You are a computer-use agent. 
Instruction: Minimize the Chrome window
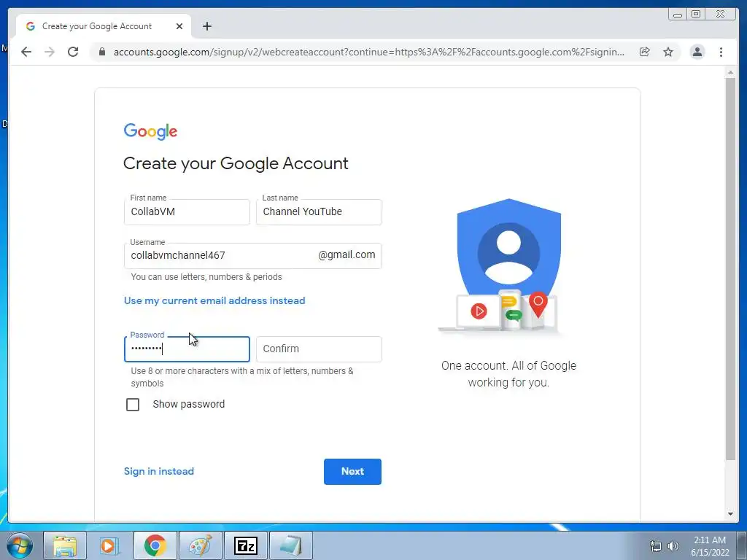677,15
